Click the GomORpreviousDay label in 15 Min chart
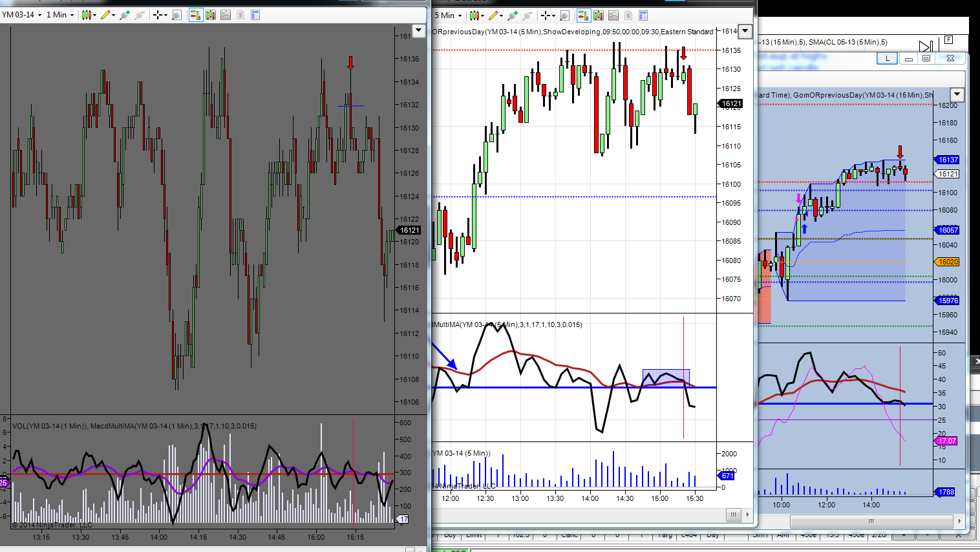Viewport: 980px width, 552px height. click(863, 95)
